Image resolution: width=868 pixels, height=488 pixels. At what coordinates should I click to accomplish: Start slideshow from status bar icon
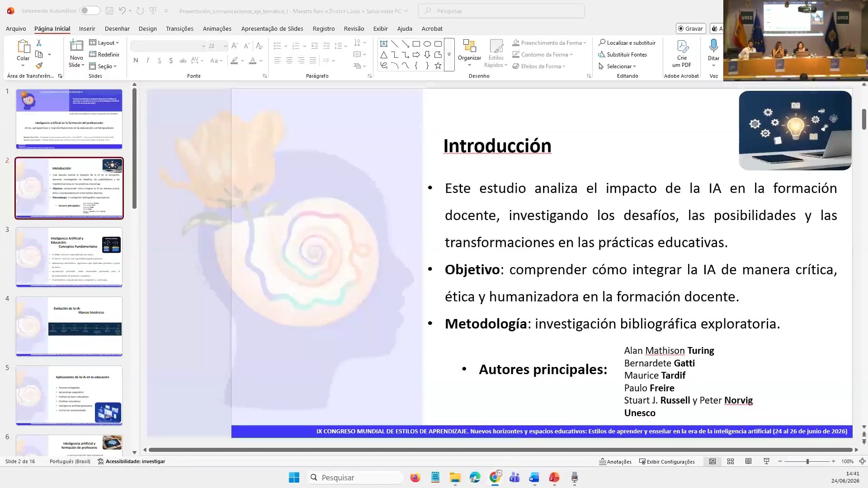766,461
